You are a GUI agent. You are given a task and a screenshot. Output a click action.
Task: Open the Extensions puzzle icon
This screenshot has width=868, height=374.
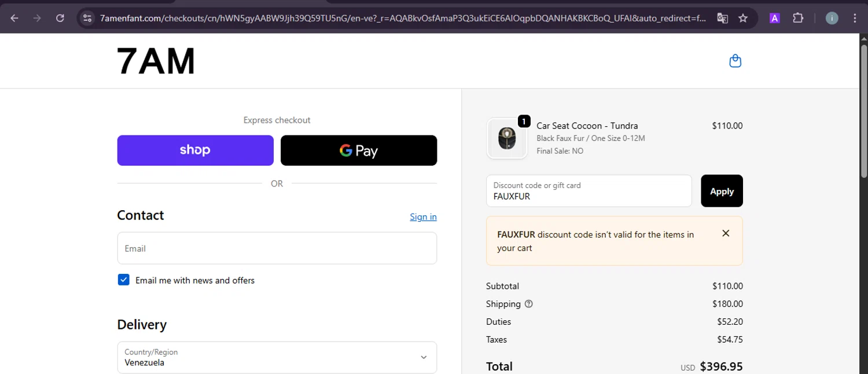[798, 18]
